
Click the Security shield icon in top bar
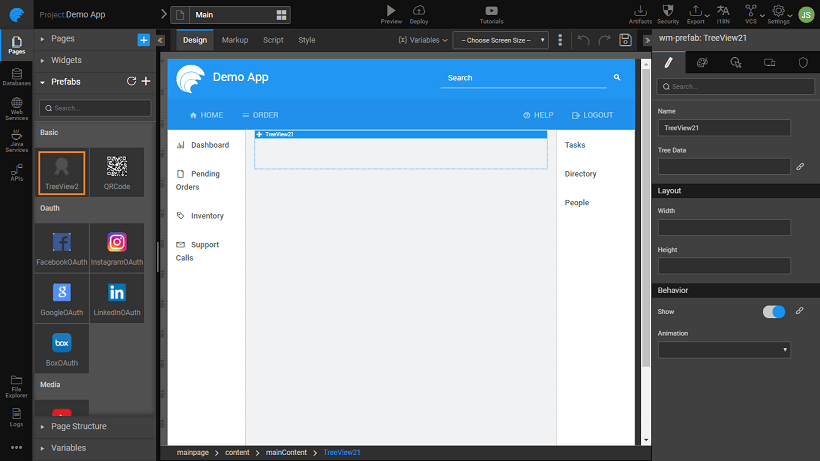pyautogui.click(x=668, y=10)
